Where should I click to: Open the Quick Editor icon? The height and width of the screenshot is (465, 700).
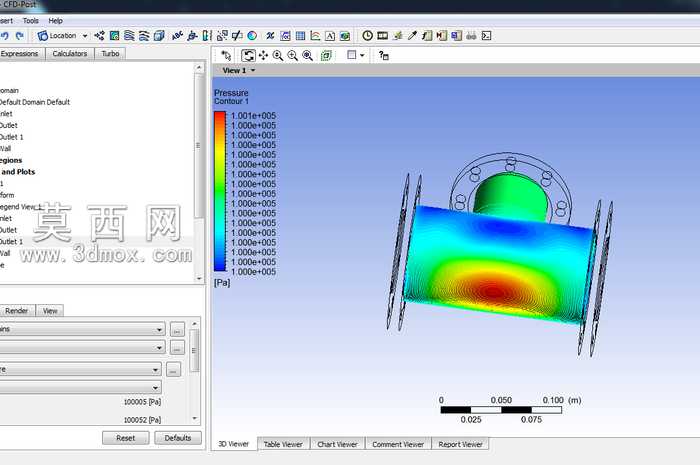pyautogui.click(x=397, y=36)
